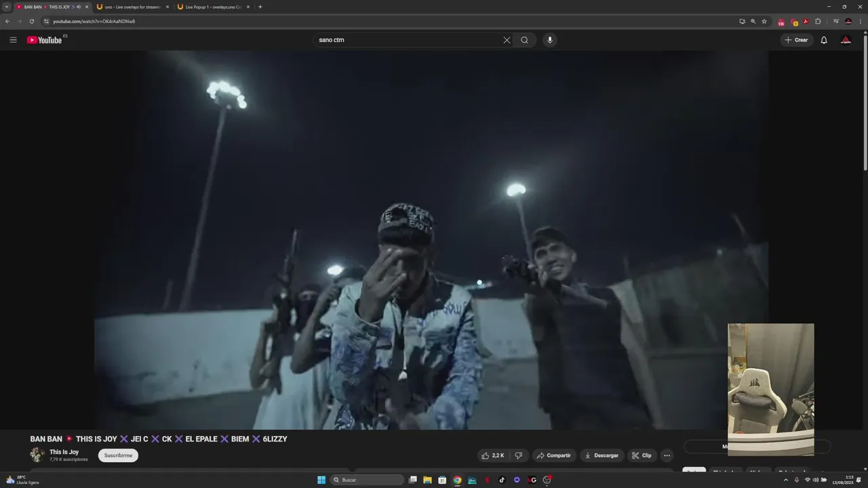Dislike the video with the thumbs-down

(519, 455)
